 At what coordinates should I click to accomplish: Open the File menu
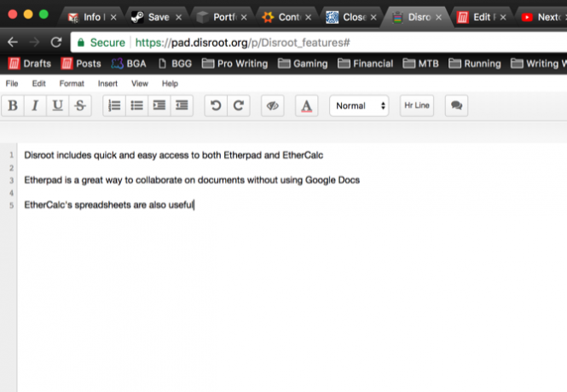tap(12, 84)
